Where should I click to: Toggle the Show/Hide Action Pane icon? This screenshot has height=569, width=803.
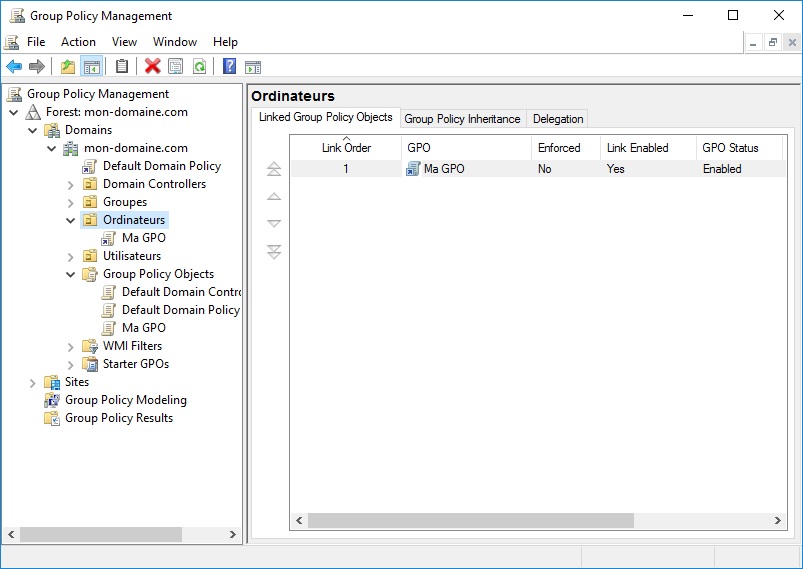[x=253, y=67]
